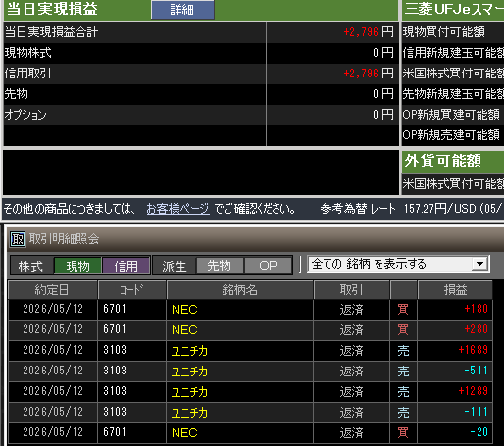Sort by the コード column header
Viewport: 504px width, 446px height.
tap(131, 290)
